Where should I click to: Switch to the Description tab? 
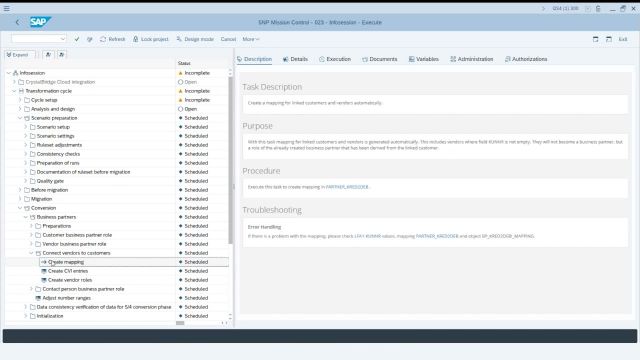coord(254,59)
